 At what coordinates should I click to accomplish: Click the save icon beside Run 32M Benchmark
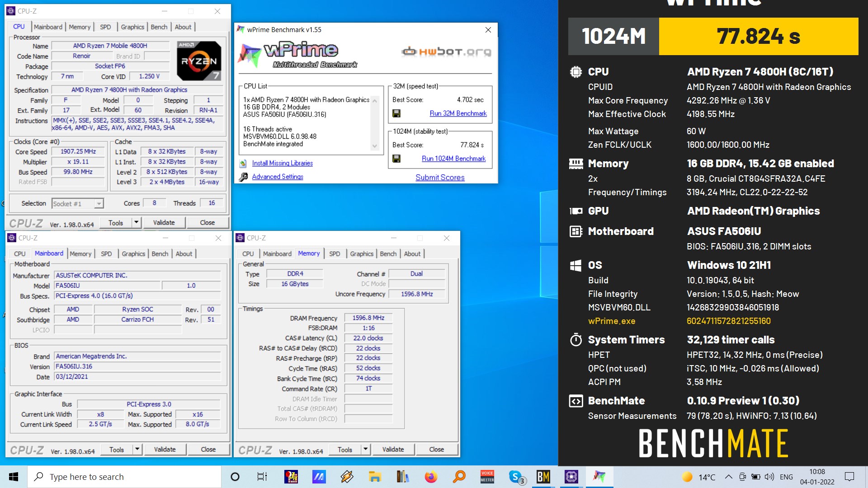pyautogui.click(x=396, y=113)
